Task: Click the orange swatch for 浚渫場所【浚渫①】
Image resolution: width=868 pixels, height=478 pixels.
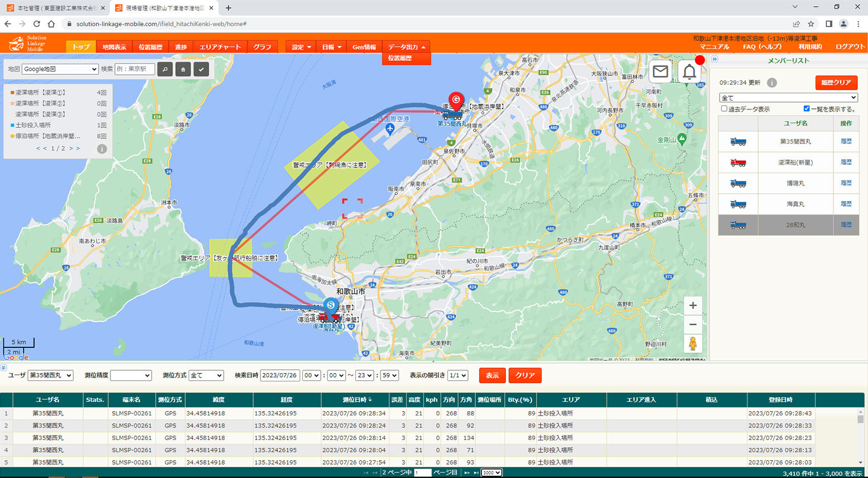Action: (x=12, y=93)
